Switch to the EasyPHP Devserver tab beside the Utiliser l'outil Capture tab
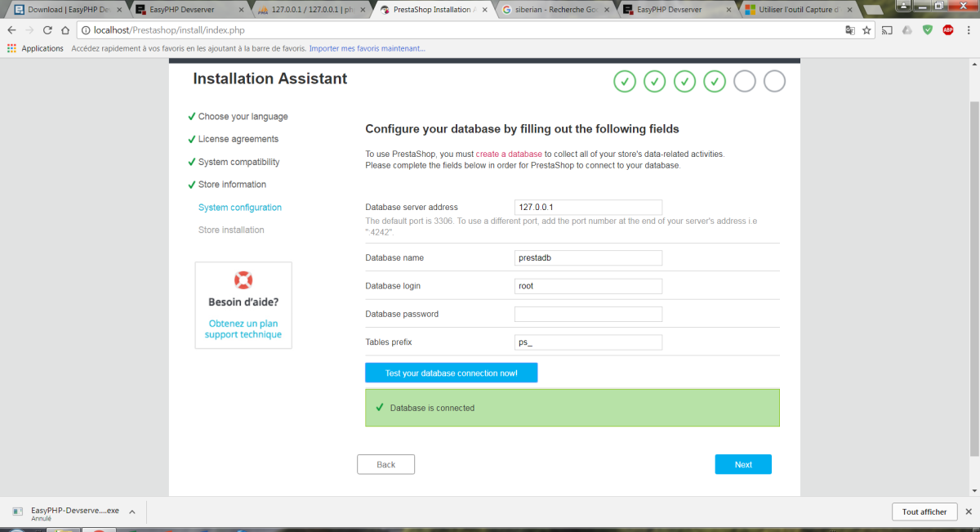Screen dimensions: 980x532 point(678,10)
